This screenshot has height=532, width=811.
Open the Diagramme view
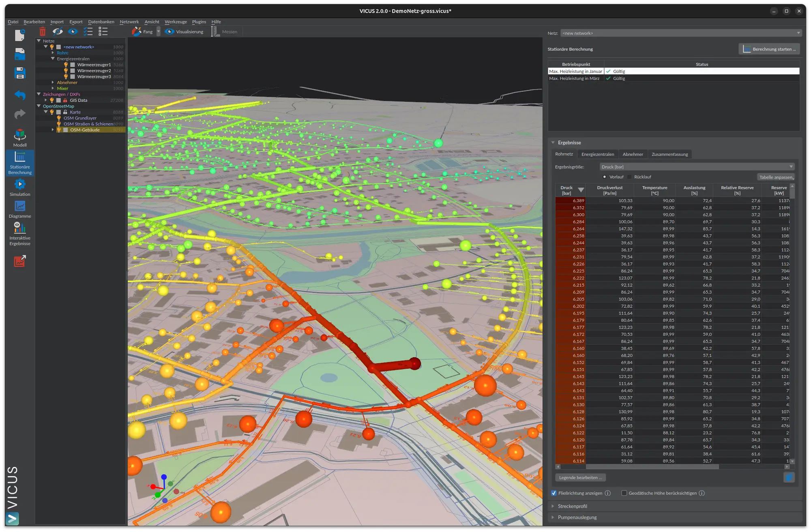pyautogui.click(x=20, y=210)
